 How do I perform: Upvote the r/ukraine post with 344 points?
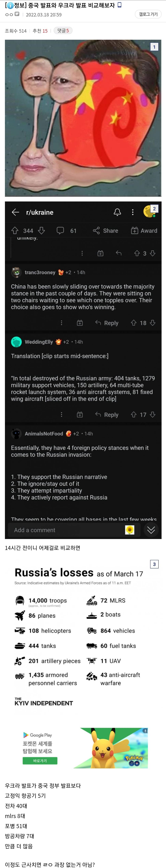(15, 230)
